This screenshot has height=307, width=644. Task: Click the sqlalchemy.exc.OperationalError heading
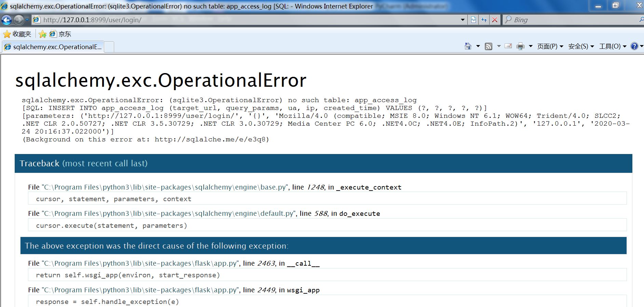point(161,81)
